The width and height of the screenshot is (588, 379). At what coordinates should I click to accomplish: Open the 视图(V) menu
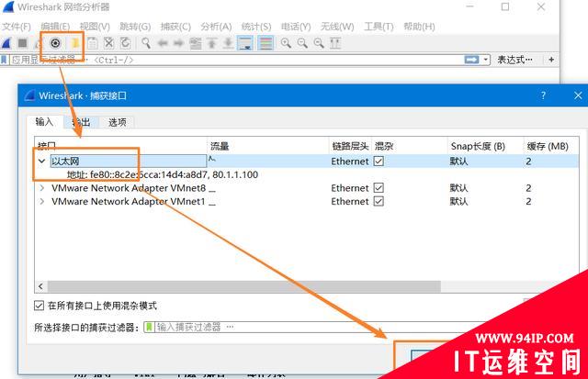(x=95, y=27)
